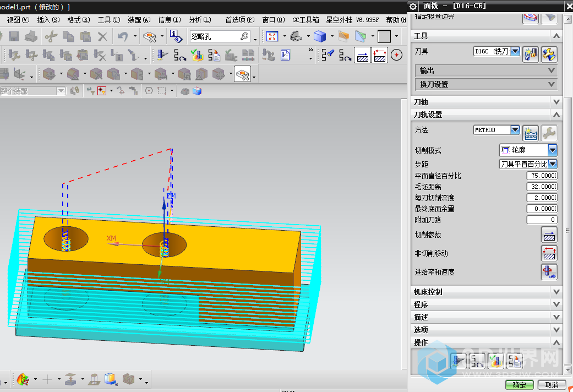
Task: Click the edit/display tool icon beside 刀具
Action: coord(549,55)
